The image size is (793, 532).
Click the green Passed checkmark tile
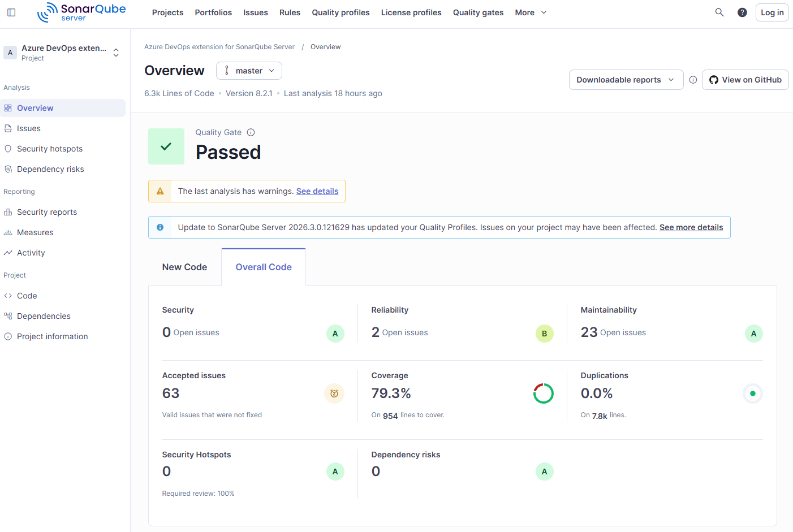pyautogui.click(x=166, y=146)
